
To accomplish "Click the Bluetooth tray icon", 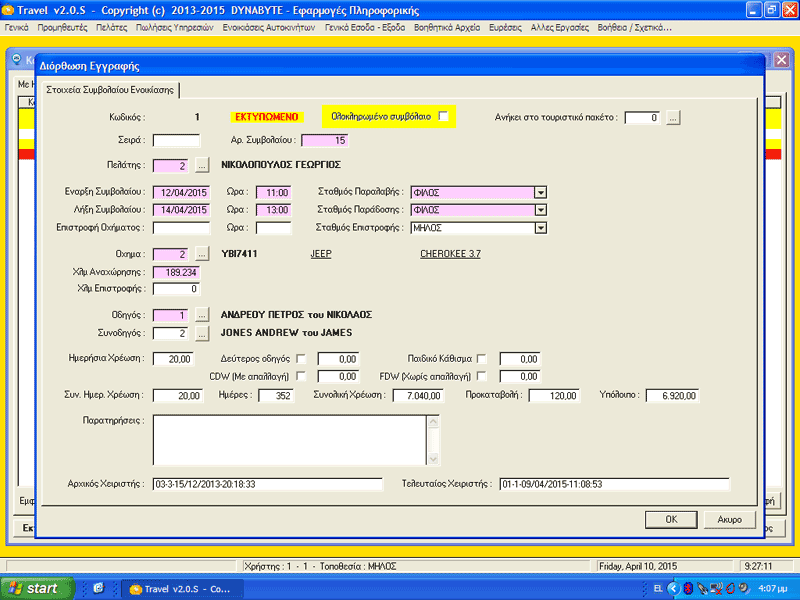I will point(688,589).
